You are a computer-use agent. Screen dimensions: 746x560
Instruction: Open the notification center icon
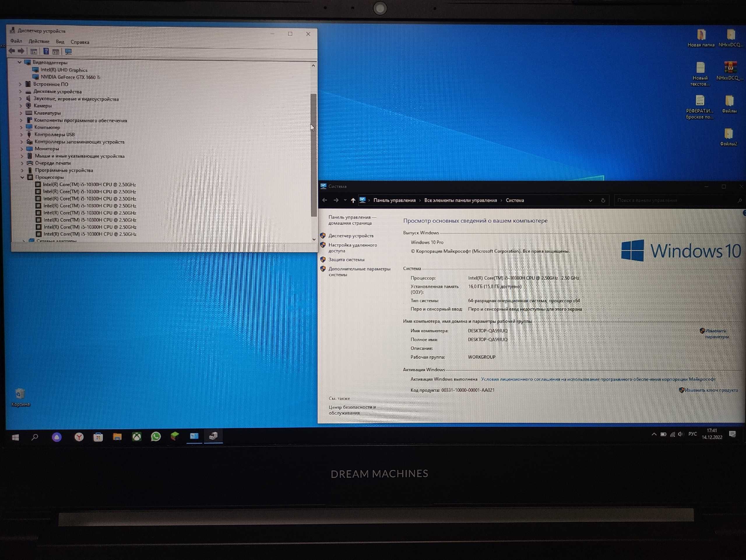[732, 434]
